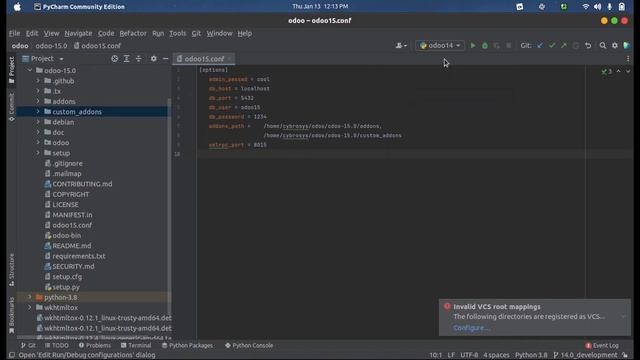Click macOS Wi-Fi icon in menu bar
The image size is (640, 360).
(586, 7)
